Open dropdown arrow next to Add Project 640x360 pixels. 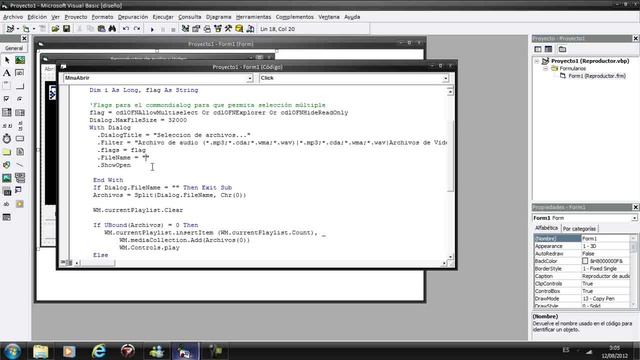point(18,29)
